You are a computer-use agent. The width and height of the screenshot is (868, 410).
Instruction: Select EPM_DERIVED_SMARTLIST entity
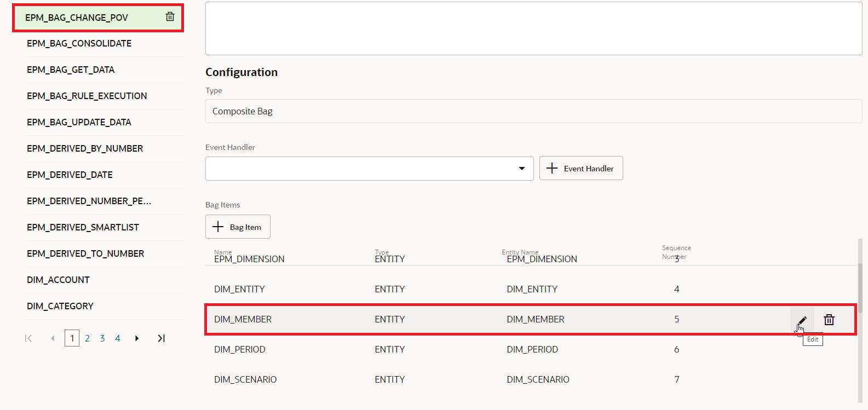[83, 227]
